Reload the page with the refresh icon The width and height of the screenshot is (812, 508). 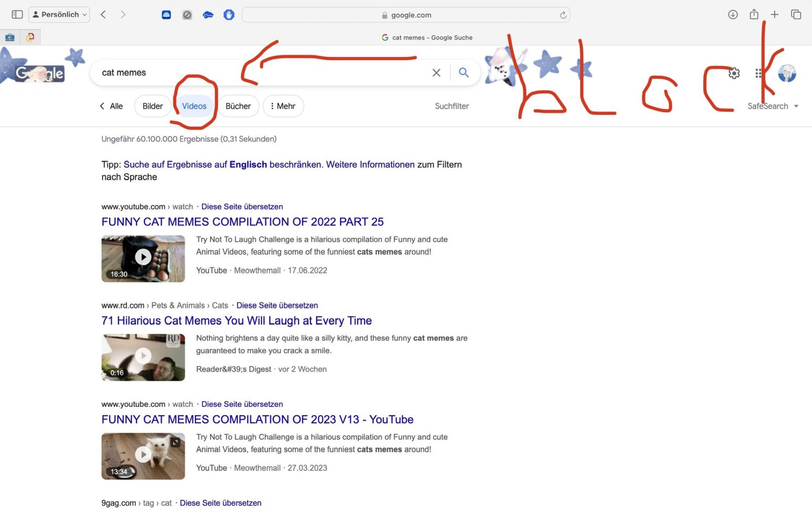pyautogui.click(x=563, y=15)
